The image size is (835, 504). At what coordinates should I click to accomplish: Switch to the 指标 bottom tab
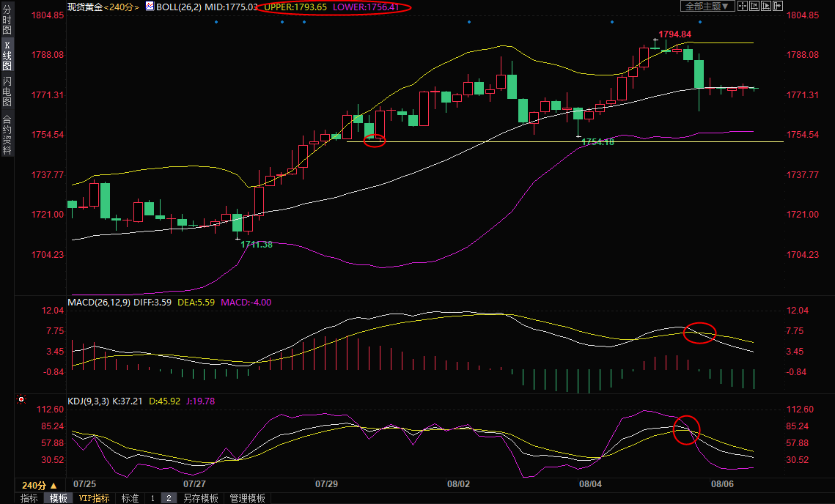pos(29,498)
